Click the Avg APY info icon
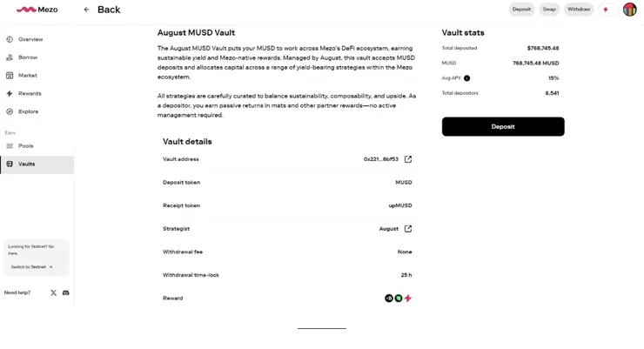The image size is (644, 349). coord(466,78)
